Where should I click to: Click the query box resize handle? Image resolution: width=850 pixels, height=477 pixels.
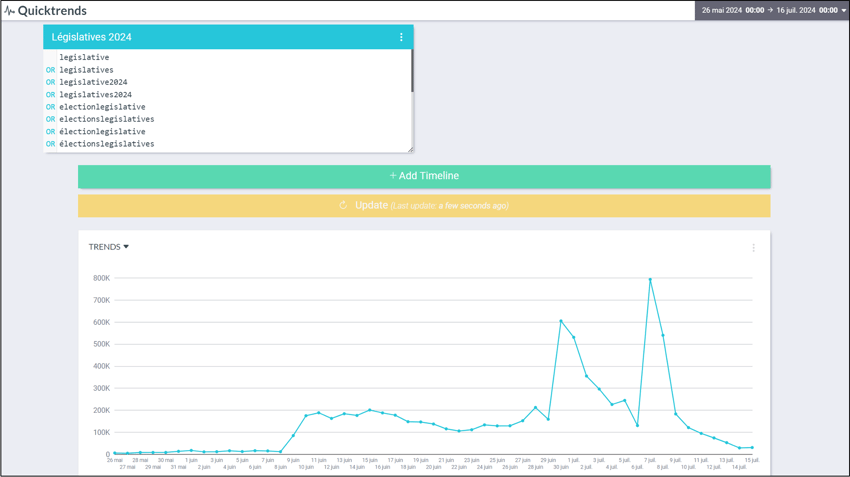pos(409,149)
